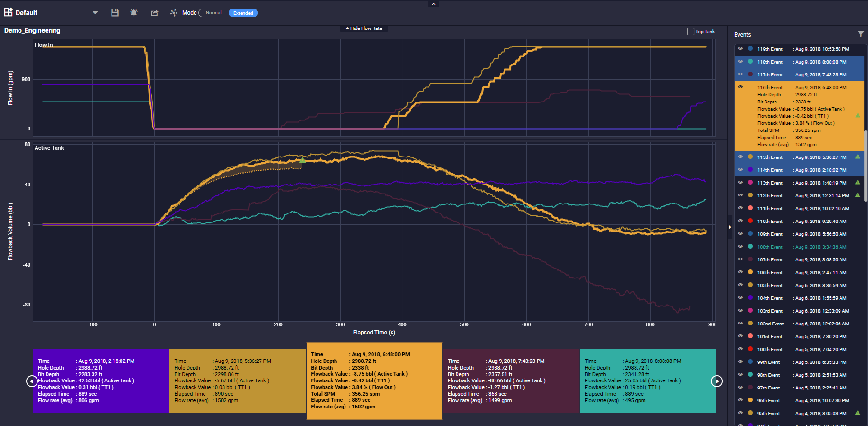Collapse the Events side panel arrow

click(x=730, y=227)
